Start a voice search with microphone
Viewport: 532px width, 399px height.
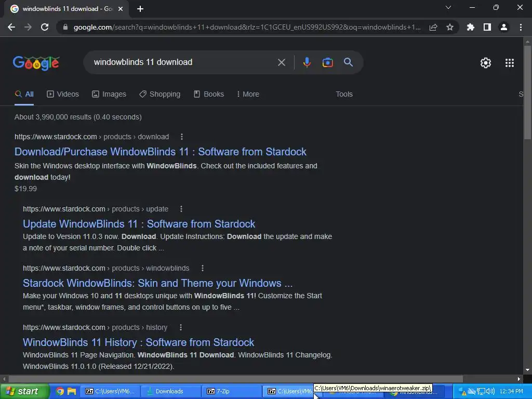click(x=307, y=62)
